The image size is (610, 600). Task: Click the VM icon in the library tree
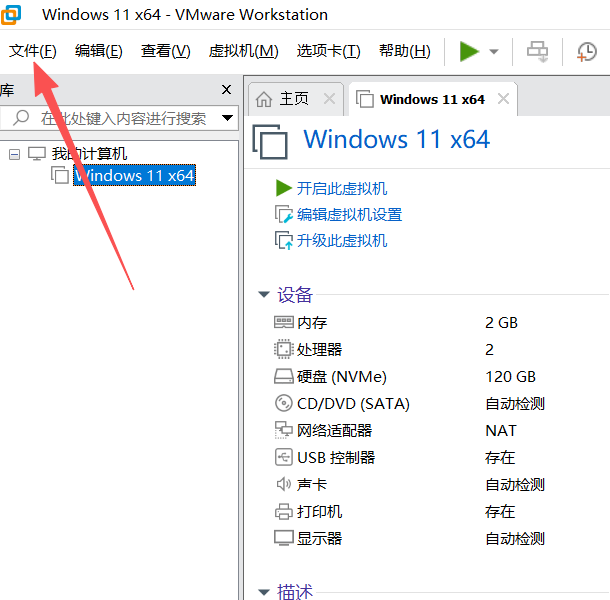click(60, 175)
